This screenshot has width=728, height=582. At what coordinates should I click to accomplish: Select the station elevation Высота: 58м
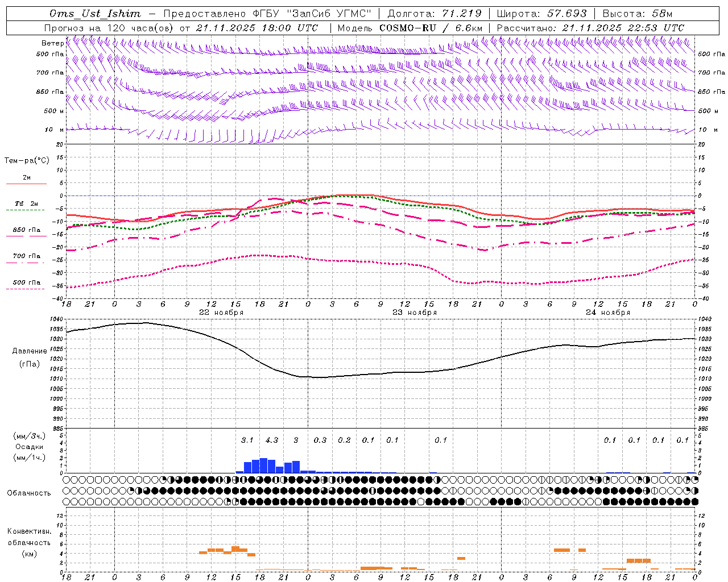(638, 14)
